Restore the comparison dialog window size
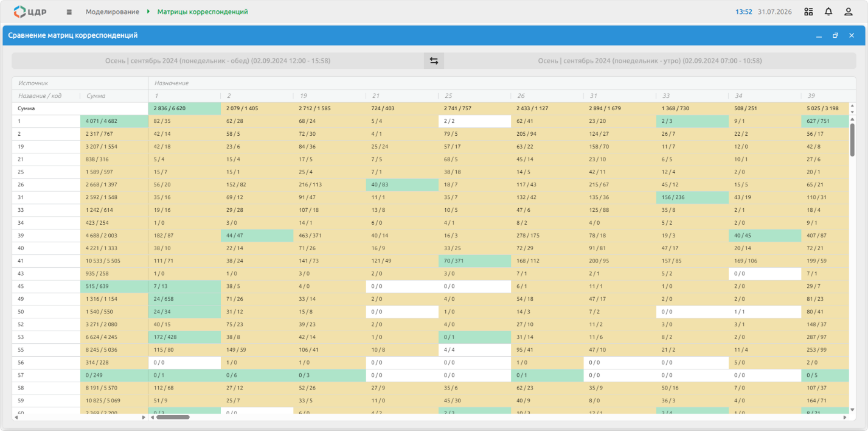Image resolution: width=868 pixels, height=431 pixels. point(836,35)
